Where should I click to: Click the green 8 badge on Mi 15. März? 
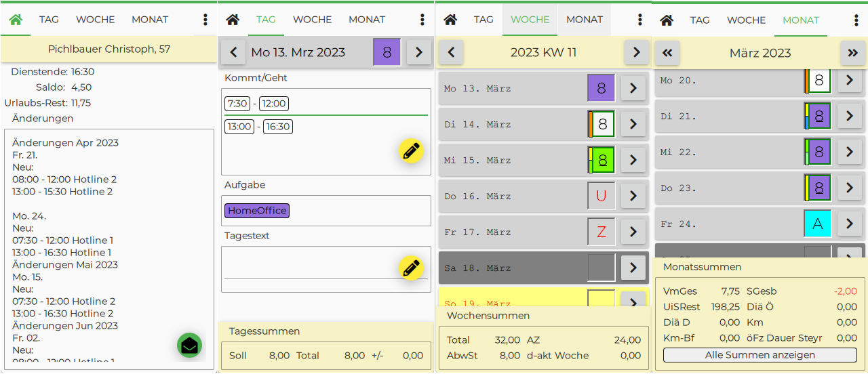click(601, 160)
